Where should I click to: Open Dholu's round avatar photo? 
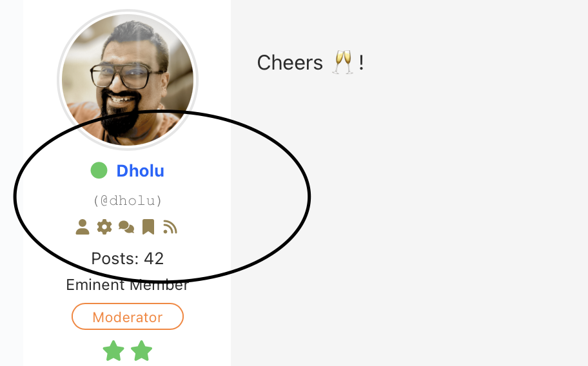tap(128, 79)
